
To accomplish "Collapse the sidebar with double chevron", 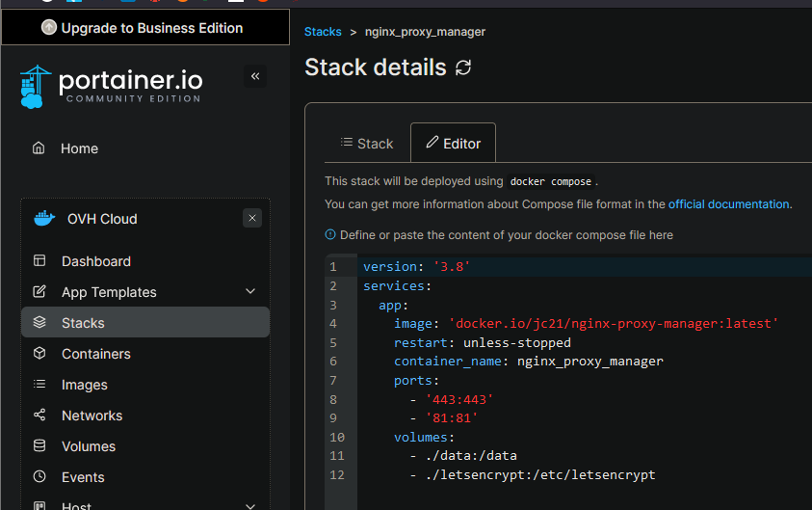I will [255, 76].
